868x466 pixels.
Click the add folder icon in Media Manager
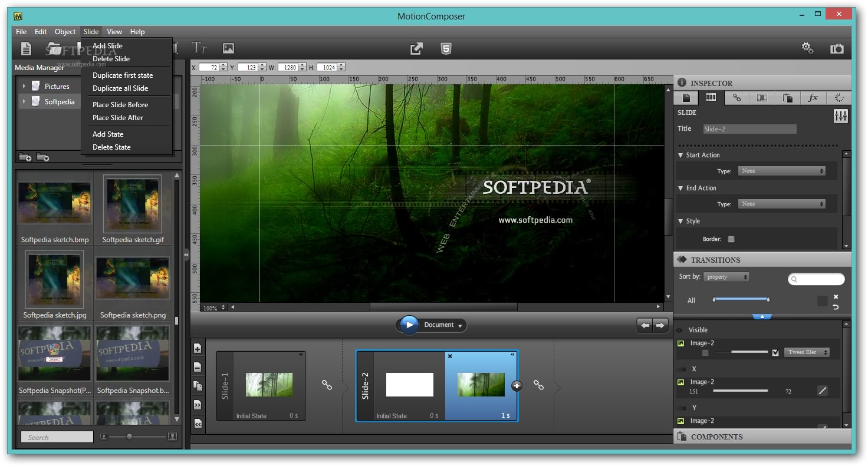25,157
